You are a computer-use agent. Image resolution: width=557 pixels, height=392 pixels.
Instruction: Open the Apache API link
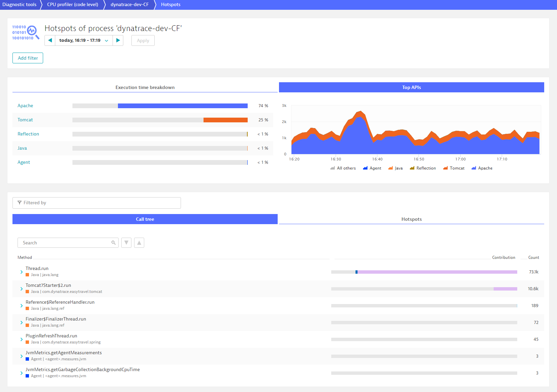(25, 105)
